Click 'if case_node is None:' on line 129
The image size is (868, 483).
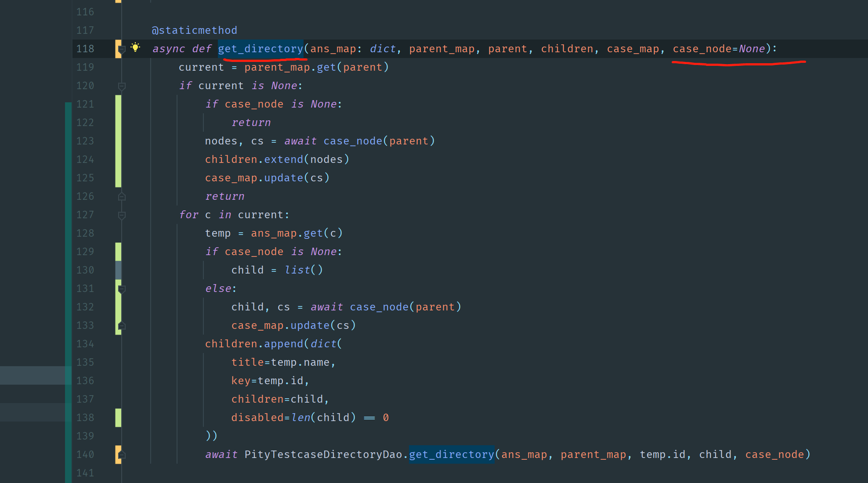273,252
